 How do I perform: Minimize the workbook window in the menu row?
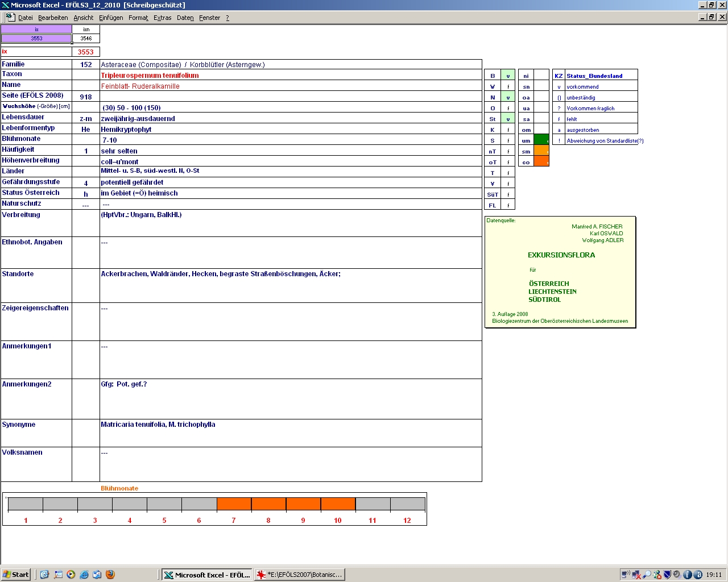(702, 17)
